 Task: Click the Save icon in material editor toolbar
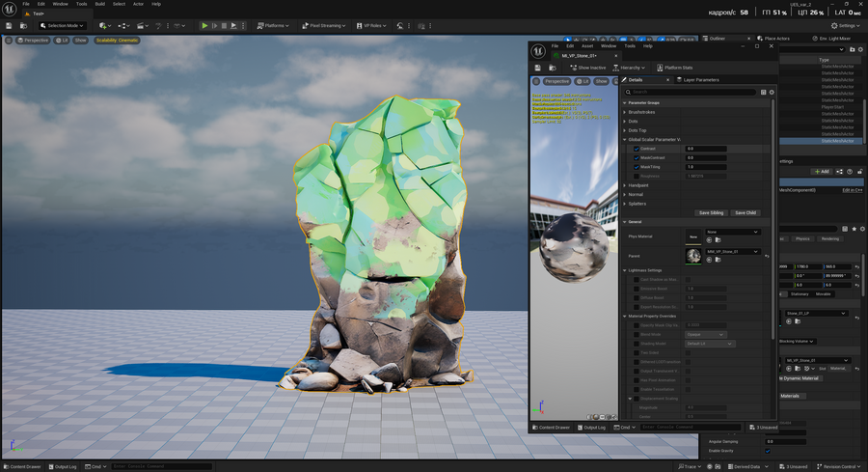(x=538, y=68)
